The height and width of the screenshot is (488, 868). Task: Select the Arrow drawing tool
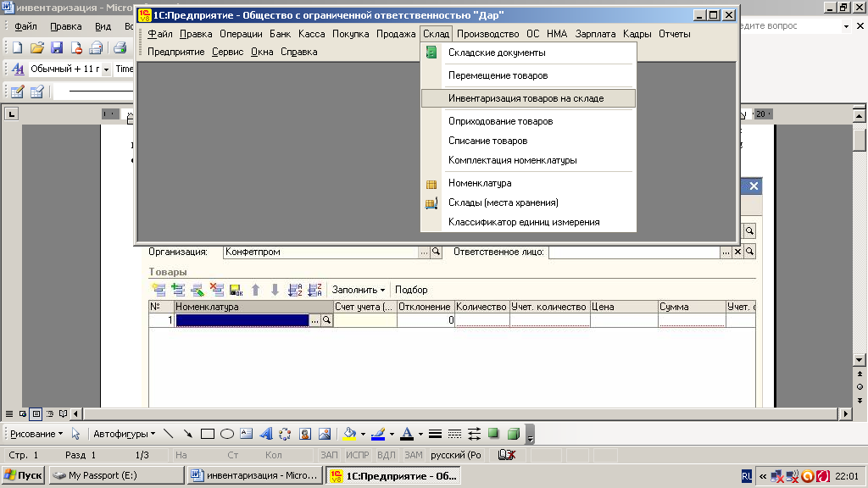click(x=187, y=434)
